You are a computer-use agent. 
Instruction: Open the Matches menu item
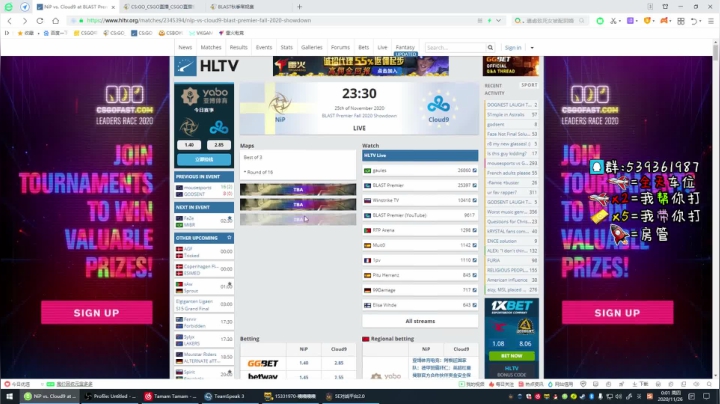click(211, 47)
